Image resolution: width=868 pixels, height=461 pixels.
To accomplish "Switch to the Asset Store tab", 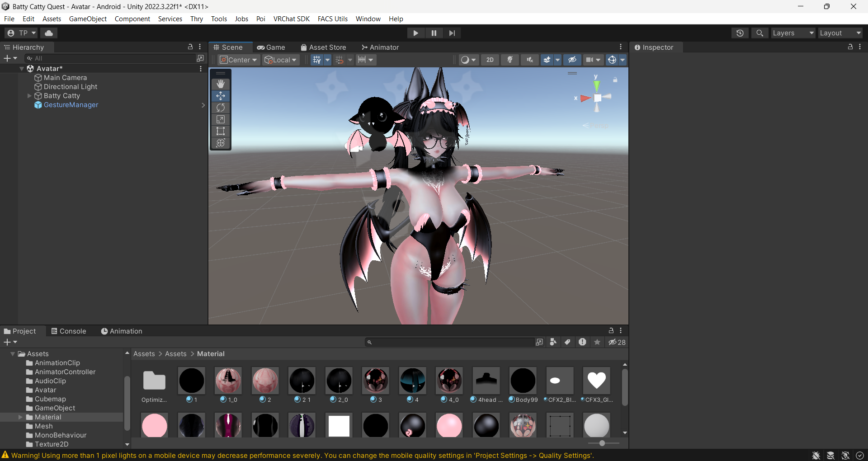I will (323, 47).
